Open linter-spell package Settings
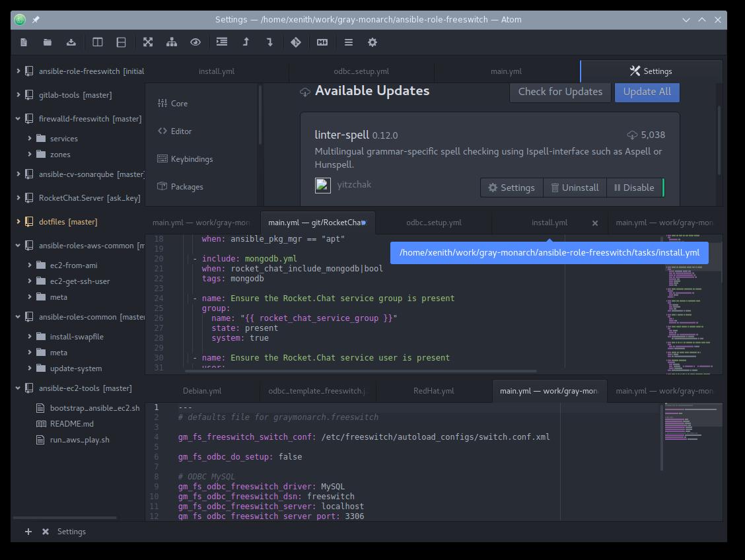Viewport: 745px width, 560px height. click(x=512, y=188)
